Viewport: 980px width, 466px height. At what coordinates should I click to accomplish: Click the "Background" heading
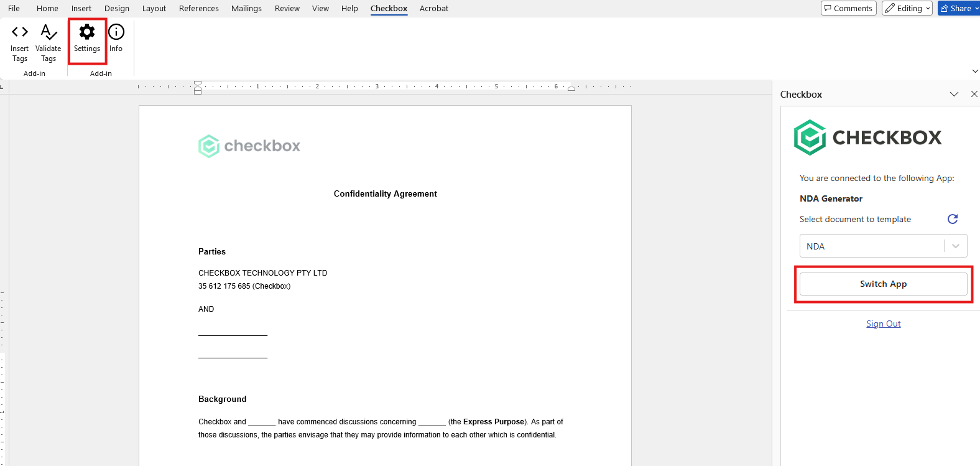[223, 399]
